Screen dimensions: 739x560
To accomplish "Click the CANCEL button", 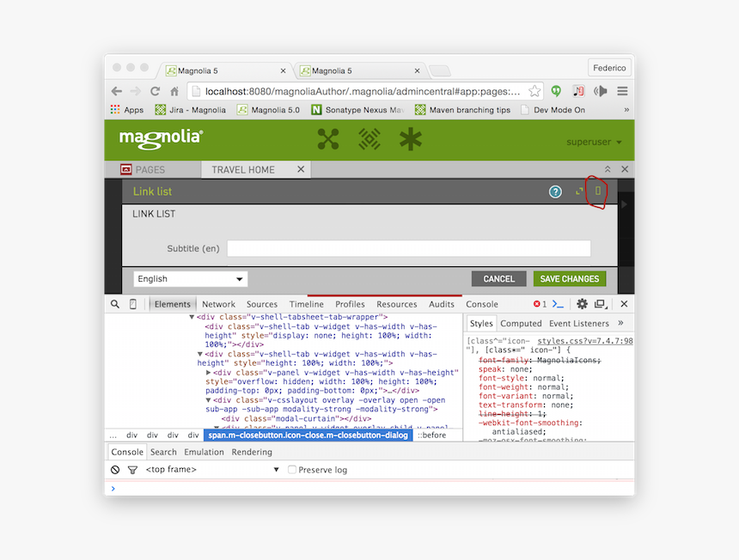I will (x=498, y=279).
